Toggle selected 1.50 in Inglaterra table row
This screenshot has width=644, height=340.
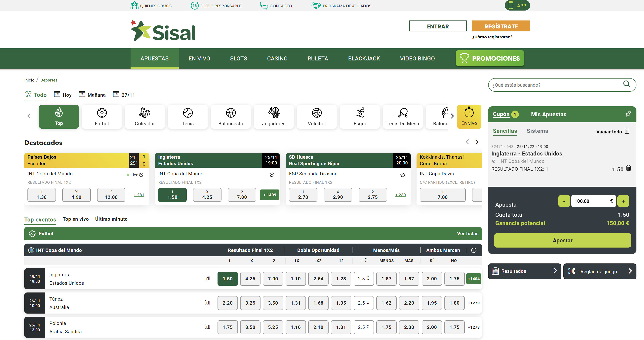227,279
